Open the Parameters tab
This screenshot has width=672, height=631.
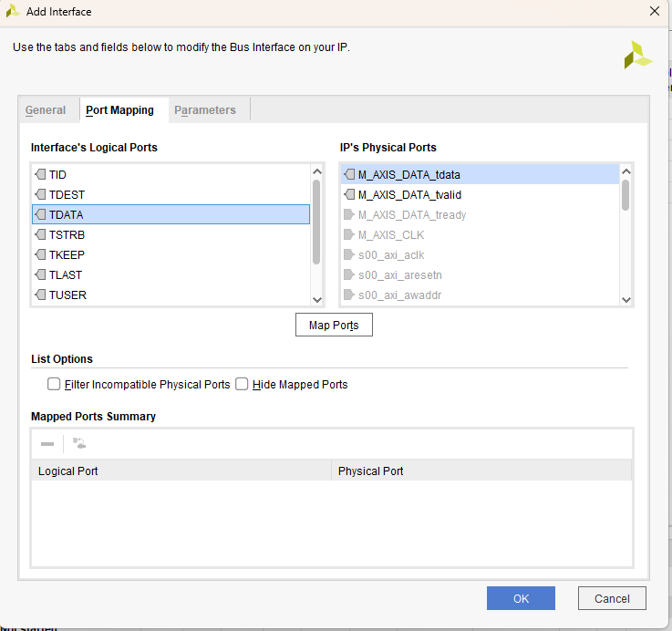(x=205, y=110)
